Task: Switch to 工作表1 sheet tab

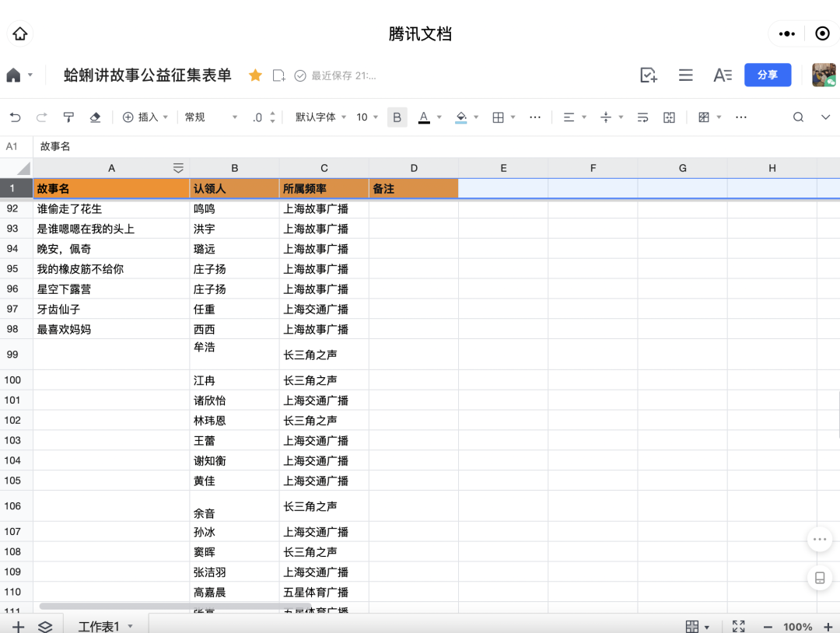Action: (99, 626)
